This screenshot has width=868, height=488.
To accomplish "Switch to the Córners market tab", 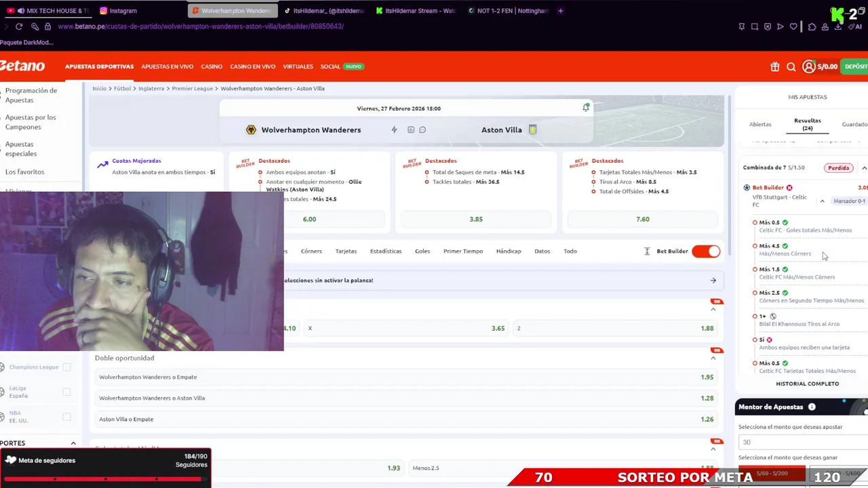I will [x=311, y=251].
